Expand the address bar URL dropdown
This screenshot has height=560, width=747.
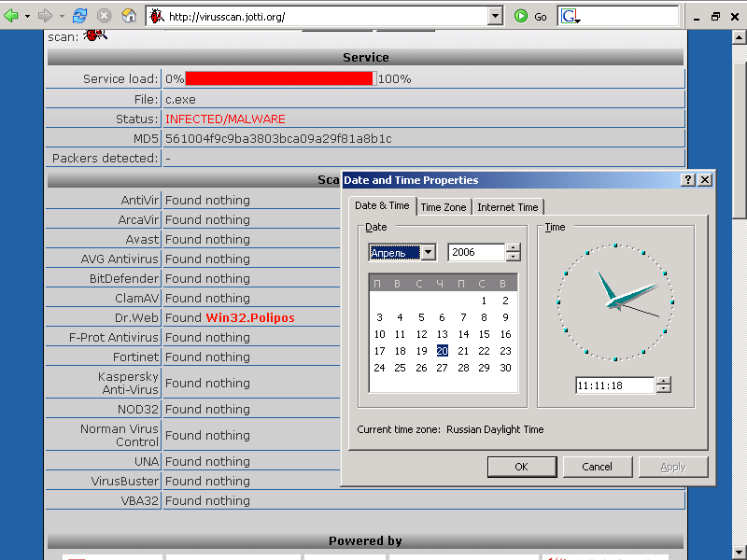[x=496, y=17]
